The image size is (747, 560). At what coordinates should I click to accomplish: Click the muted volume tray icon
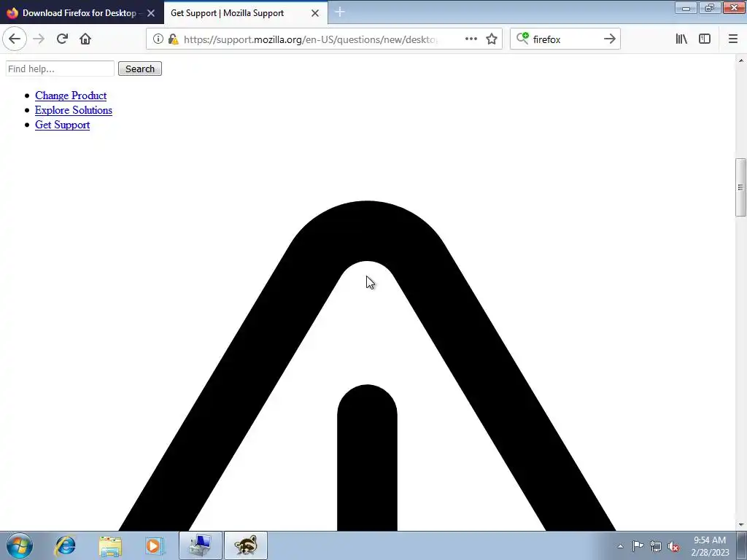tap(673, 546)
